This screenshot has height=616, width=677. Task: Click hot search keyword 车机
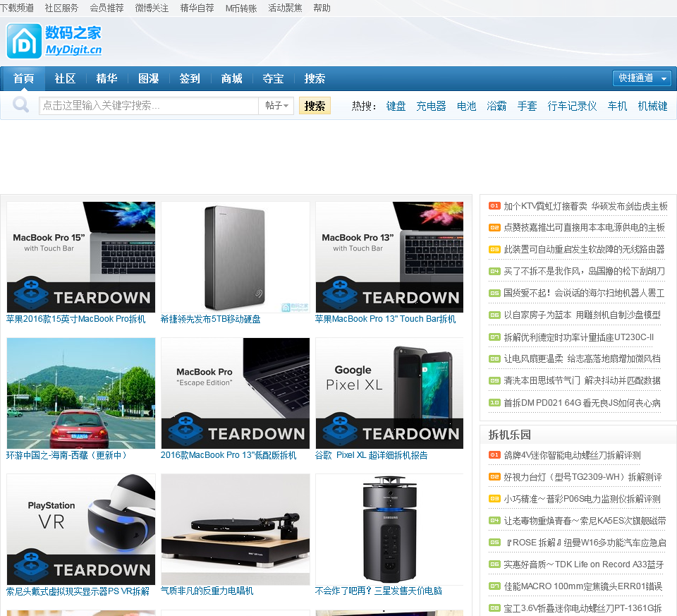pyautogui.click(x=618, y=106)
